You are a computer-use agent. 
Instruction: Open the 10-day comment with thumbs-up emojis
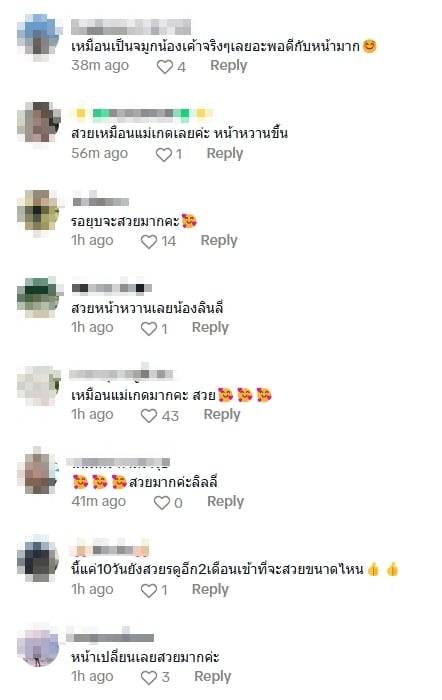pyautogui.click(x=234, y=570)
